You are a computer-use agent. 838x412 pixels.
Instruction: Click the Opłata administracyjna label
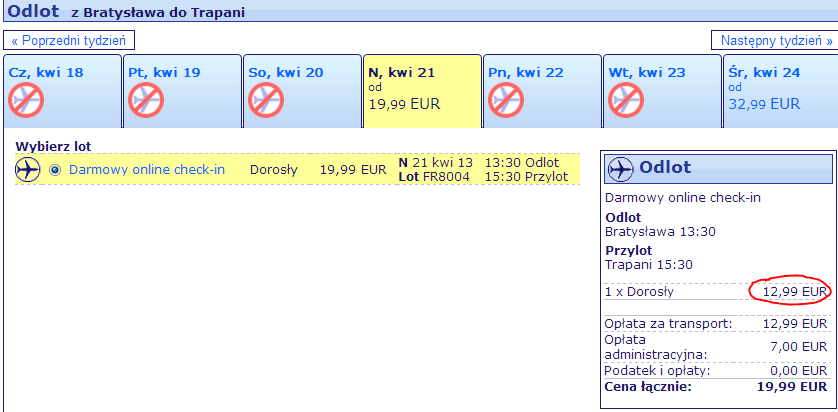pyautogui.click(x=656, y=346)
